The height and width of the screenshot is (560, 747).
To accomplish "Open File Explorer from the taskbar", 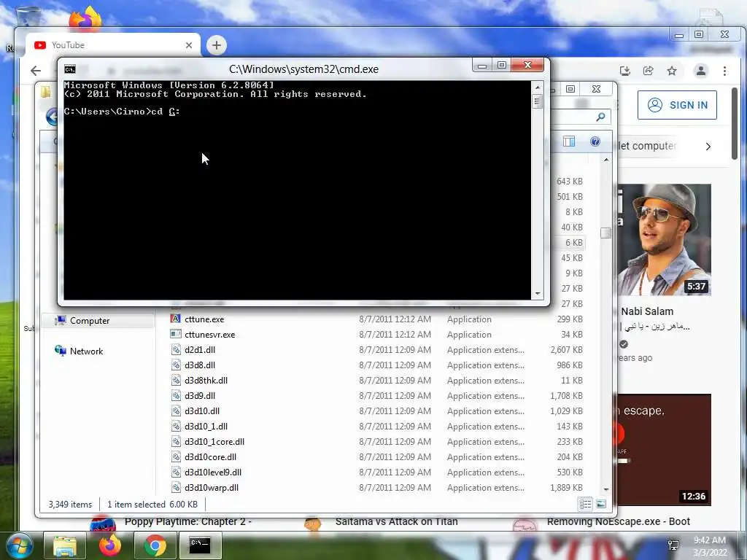I will (x=64, y=545).
